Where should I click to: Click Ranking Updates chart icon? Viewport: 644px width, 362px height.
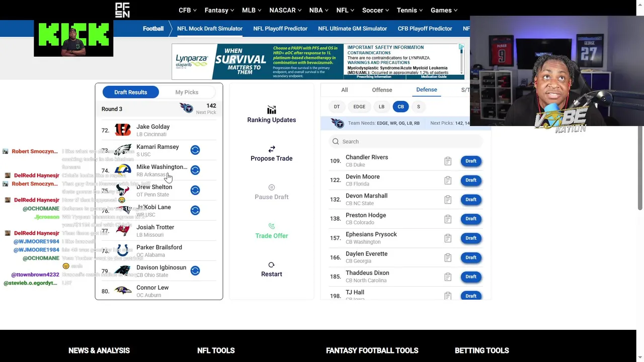tap(272, 110)
